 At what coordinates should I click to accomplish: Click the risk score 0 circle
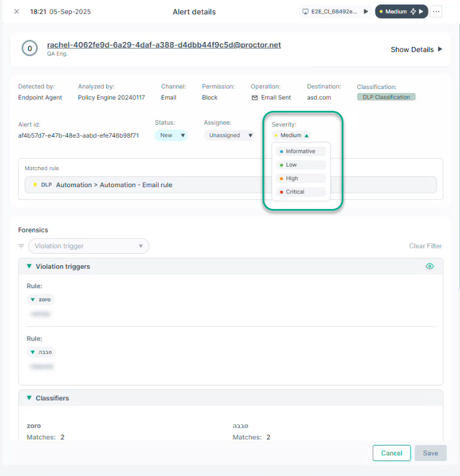pyautogui.click(x=30, y=49)
